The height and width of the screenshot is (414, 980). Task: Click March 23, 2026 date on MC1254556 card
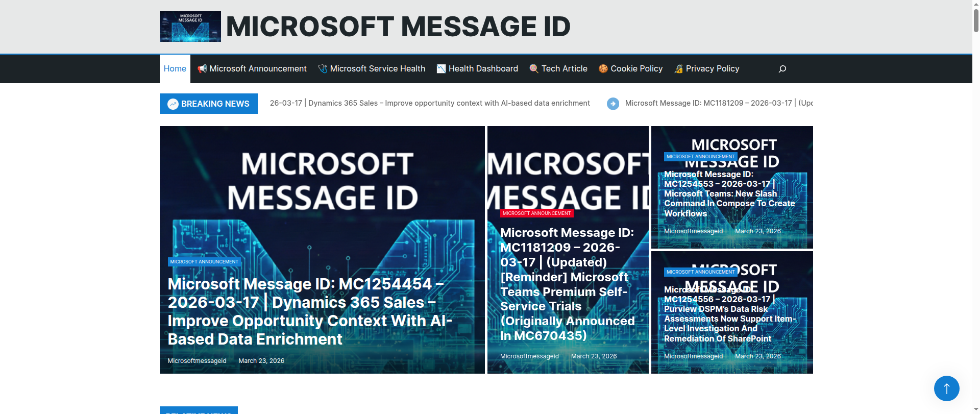(758, 356)
